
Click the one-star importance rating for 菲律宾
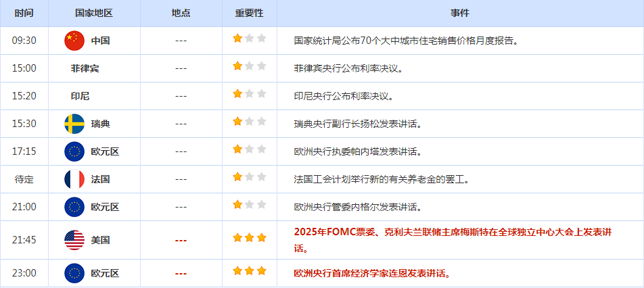pos(250,66)
